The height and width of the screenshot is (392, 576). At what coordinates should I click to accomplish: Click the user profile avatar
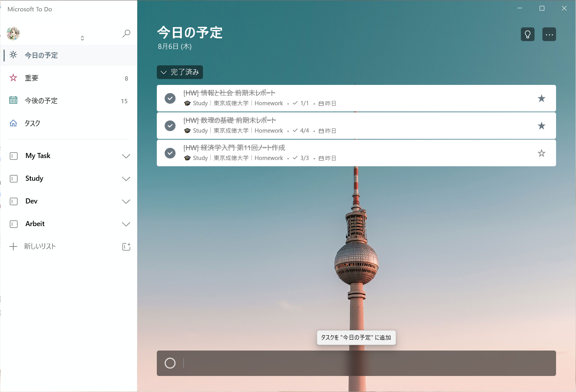pyautogui.click(x=13, y=34)
